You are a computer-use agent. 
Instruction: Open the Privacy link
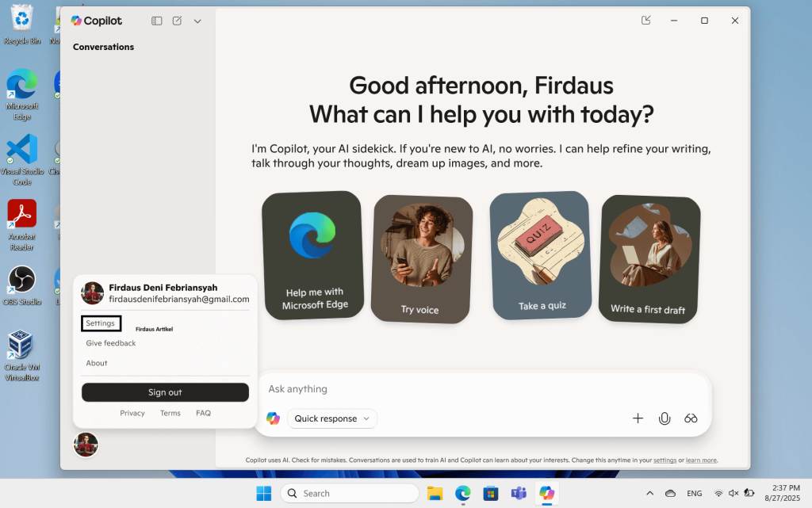pyautogui.click(x=132, y=413)
